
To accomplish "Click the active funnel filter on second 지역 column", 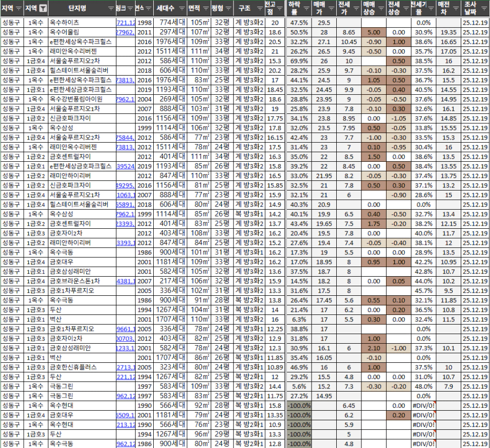I will (x=43, y=9).
